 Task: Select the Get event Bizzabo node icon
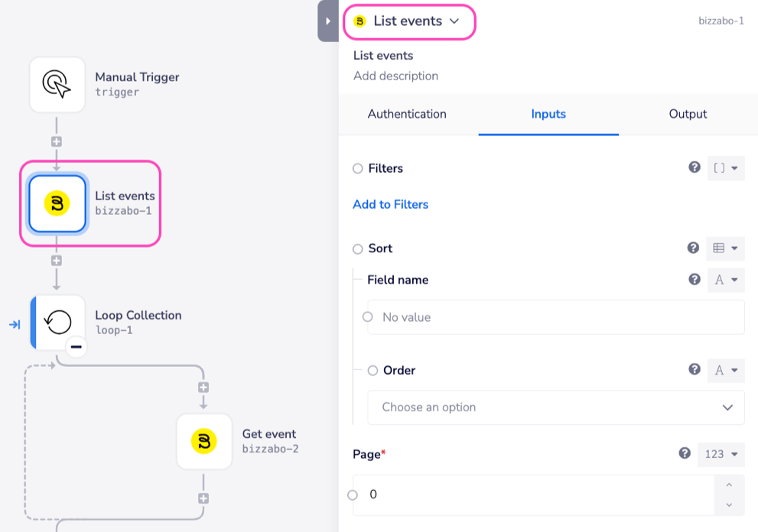pyautogui.click(x=204, y=441)
